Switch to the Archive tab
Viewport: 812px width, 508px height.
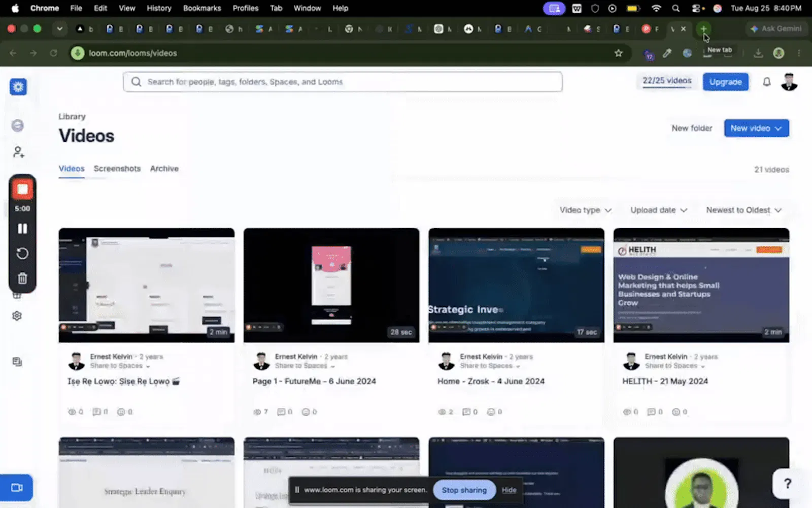(164, 169)
